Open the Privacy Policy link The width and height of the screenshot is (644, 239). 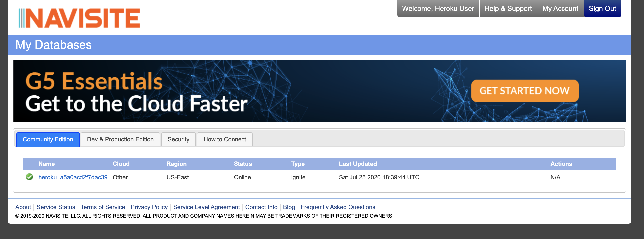[x=149, y=207]
